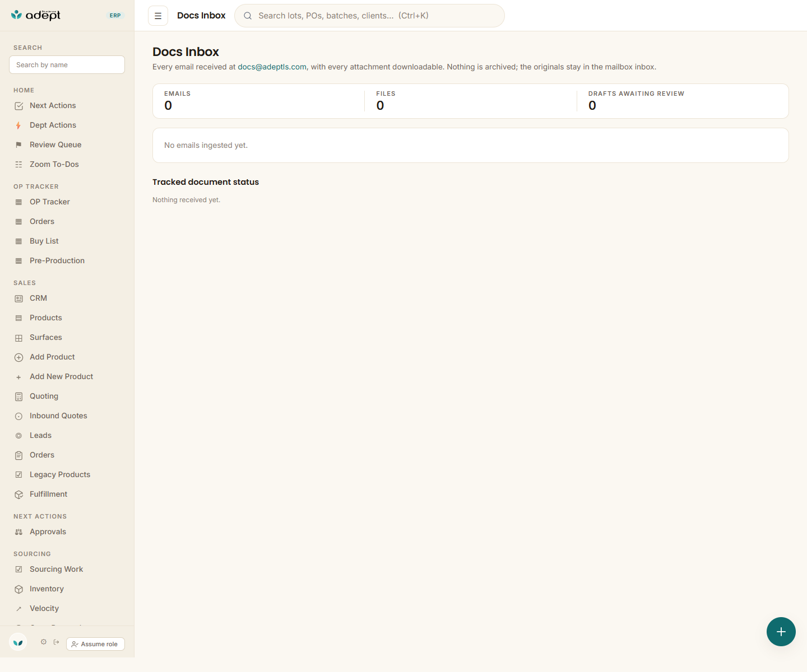Screen dimensions: 807x672
Task: Open Orders under the OP Tracker section
Action: click(x=67, y=222)
